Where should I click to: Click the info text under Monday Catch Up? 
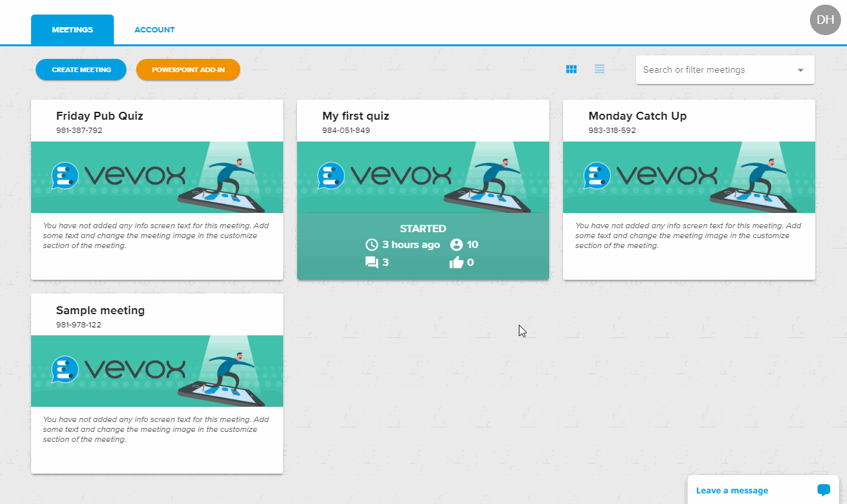tap(688, 235)
